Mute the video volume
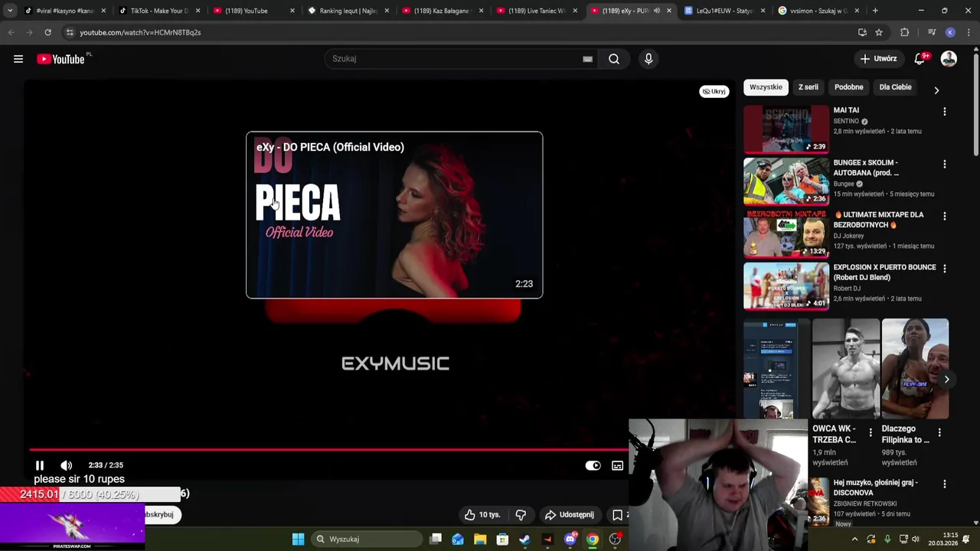980x551 pixels. [67, 465]
